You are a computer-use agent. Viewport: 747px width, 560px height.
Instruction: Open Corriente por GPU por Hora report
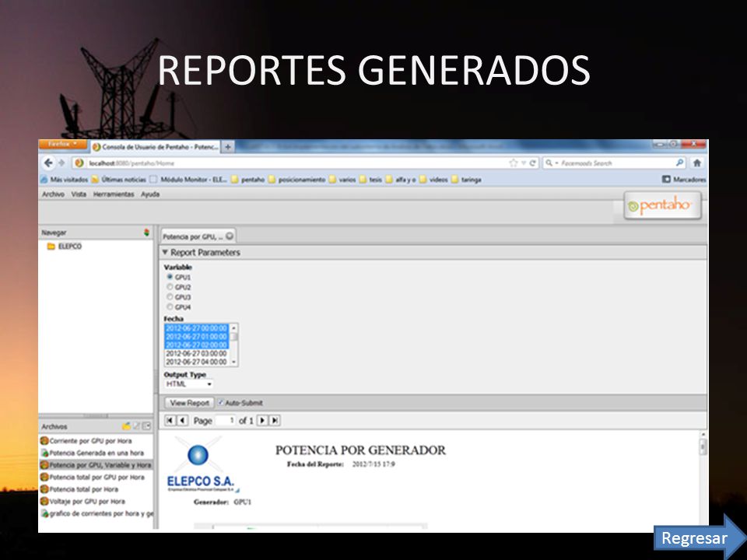point(86,441)
